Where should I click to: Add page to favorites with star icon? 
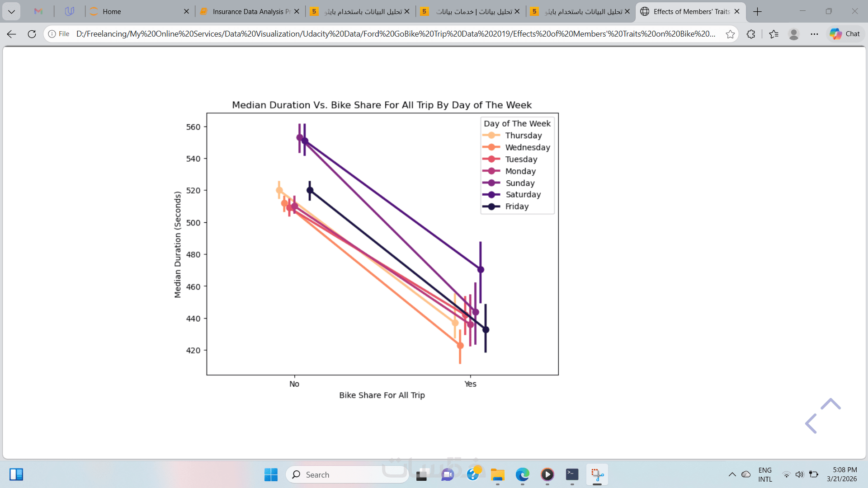(730, 34)
